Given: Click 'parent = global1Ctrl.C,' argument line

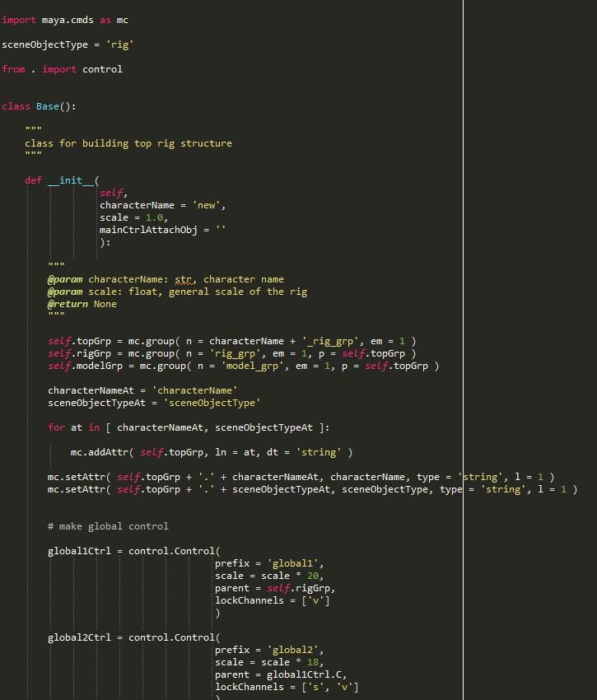Looking at the screenshot, I should (281, 674).
